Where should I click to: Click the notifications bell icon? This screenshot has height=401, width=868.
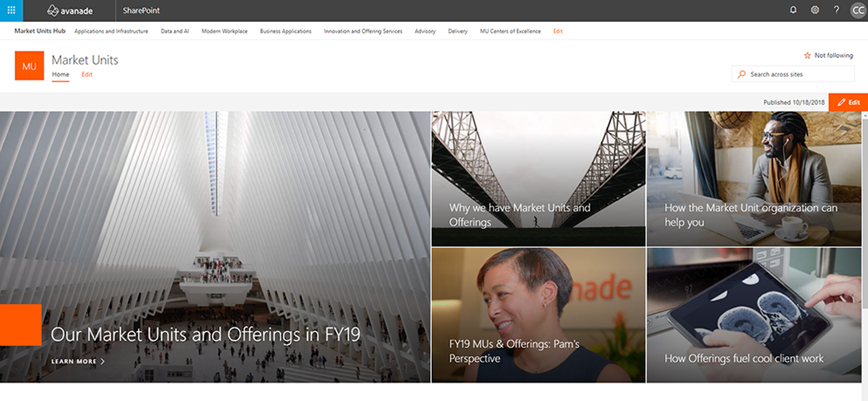tap(793, 10)
